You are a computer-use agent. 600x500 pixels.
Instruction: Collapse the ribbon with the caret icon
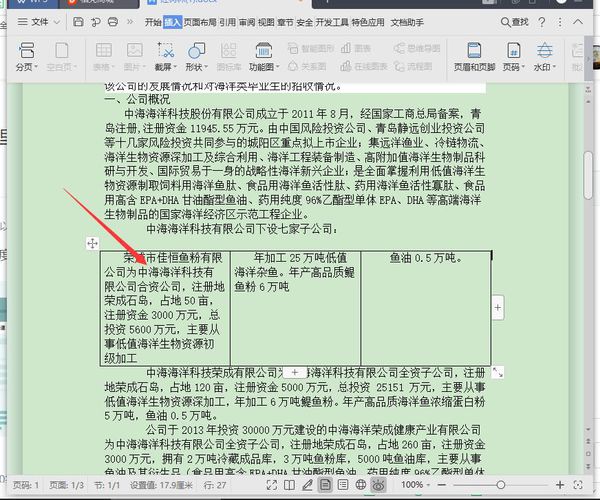click(578, 22)
